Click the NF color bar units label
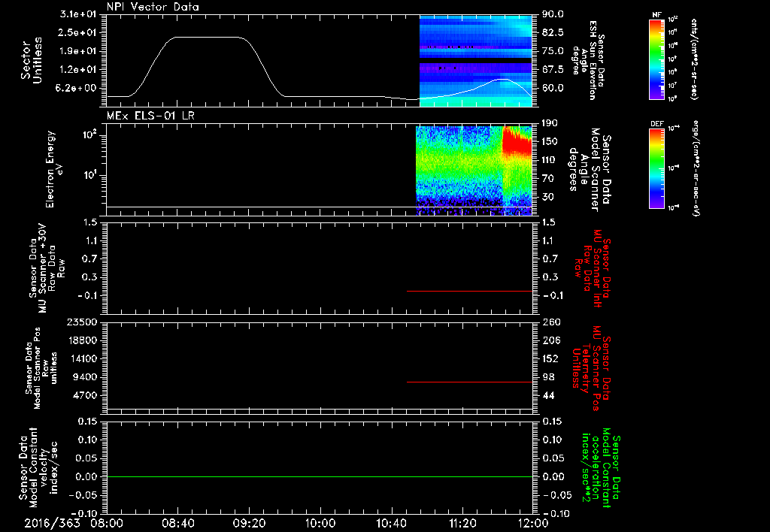The width and height of the screenshot is (770, 532). tap(694, 59)
